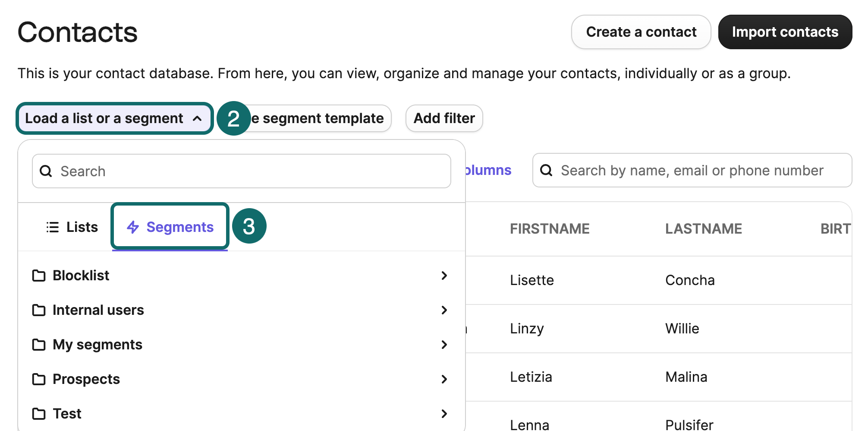Click the folder icon next to Blocklist
The width and height of the screenshot is (868, 431).
[39, 276]
